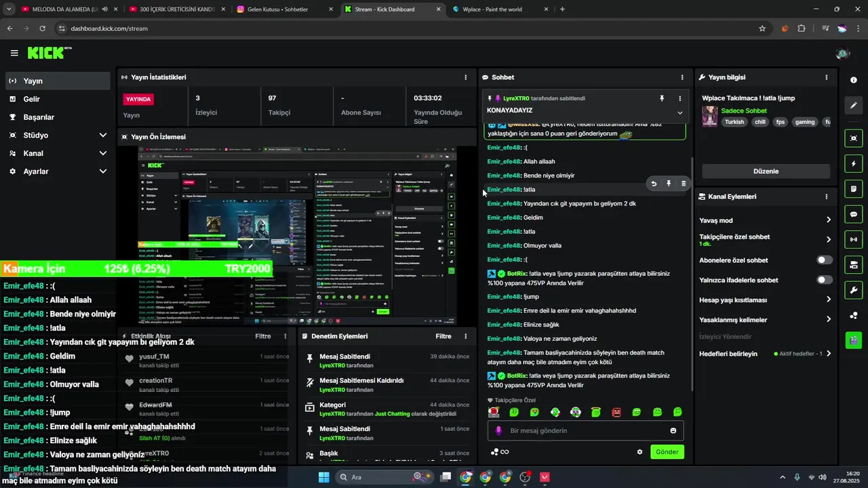This screenshot has height=488, width=868.
Task: Open Hesap yaşı kısıtlaması options
Action: (828, 300)
